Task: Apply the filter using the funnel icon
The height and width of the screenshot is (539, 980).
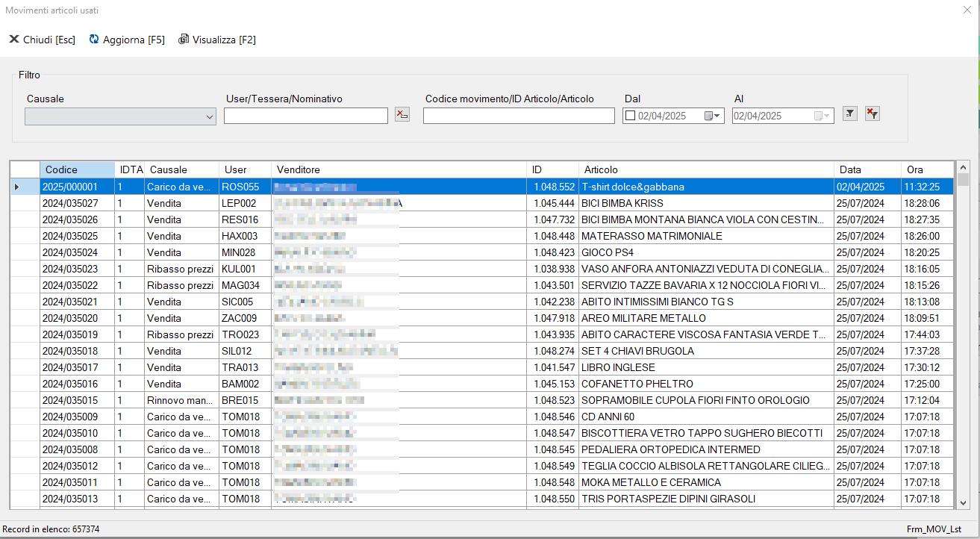Action: coord(849,113)
